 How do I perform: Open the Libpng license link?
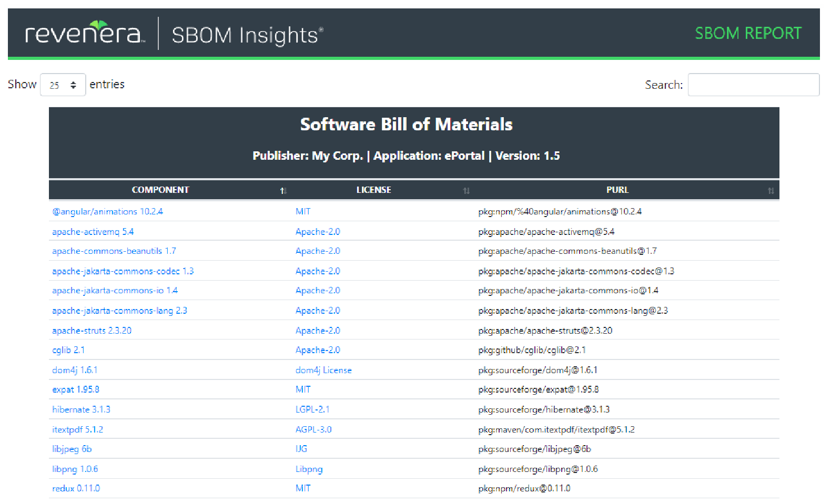pyautogui.click(x=309, y=469)
